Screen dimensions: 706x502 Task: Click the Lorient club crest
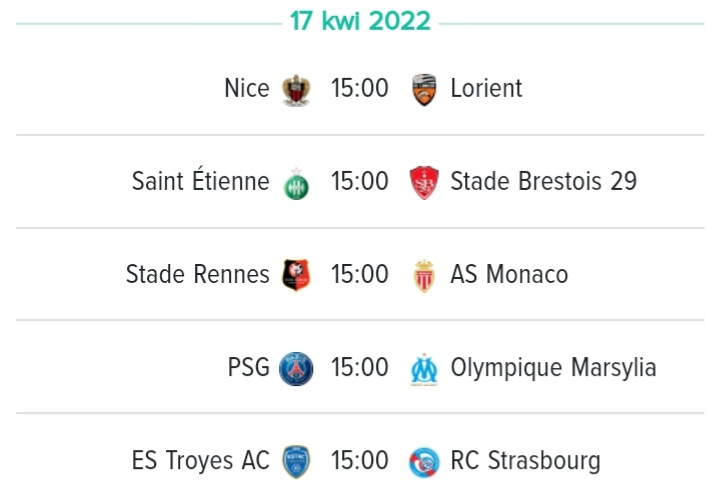tap(424, 90)
